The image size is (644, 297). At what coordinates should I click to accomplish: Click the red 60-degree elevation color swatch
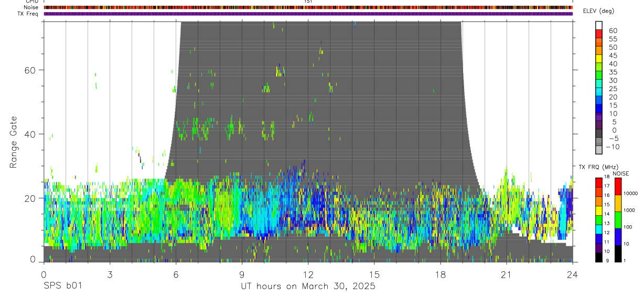tap(599, 33)
